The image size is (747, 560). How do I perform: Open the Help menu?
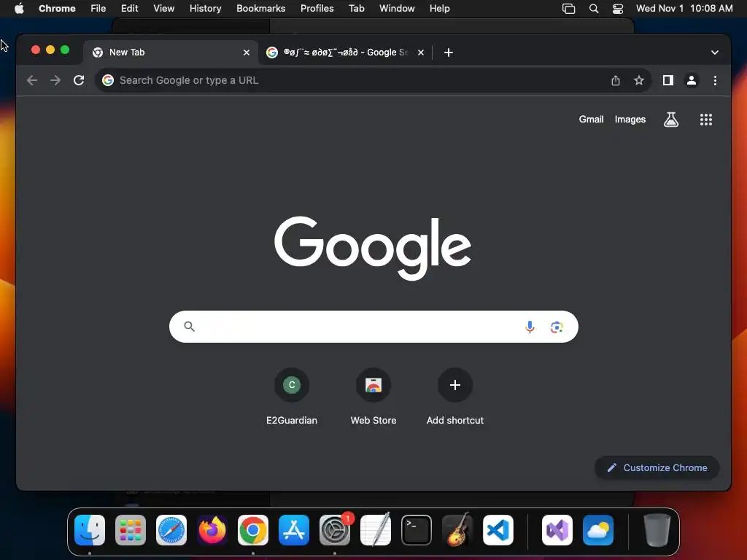click(439, 8)
